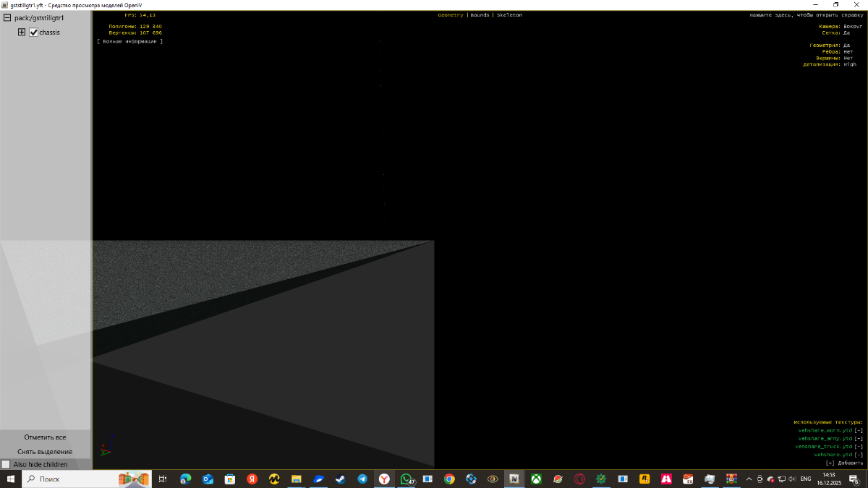Collapse the pack/gststillgtr1 root node

(7, 18)
